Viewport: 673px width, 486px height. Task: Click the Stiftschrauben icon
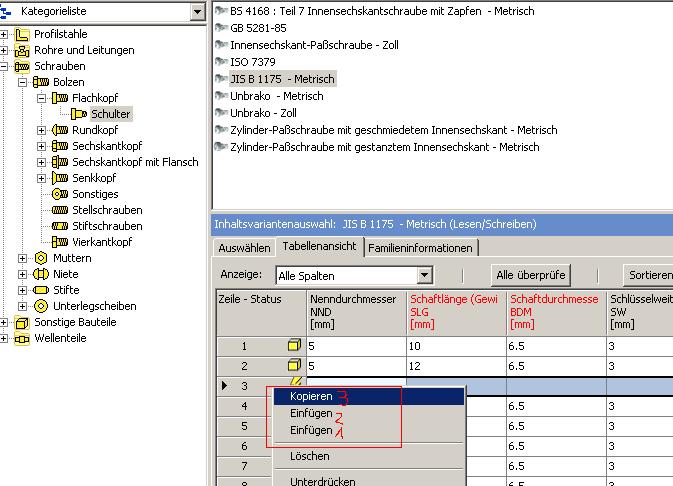pyautogui.click(x=60, y=226)
